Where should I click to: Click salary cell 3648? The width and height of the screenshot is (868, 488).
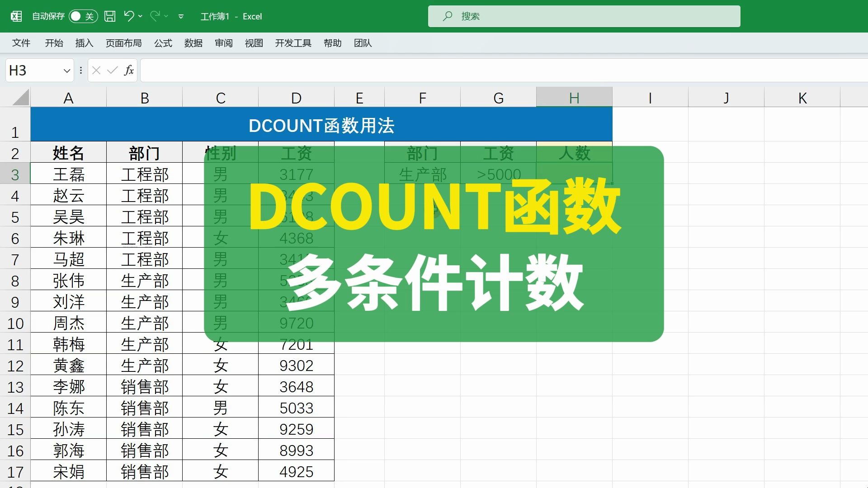click(x=296, y=386)
